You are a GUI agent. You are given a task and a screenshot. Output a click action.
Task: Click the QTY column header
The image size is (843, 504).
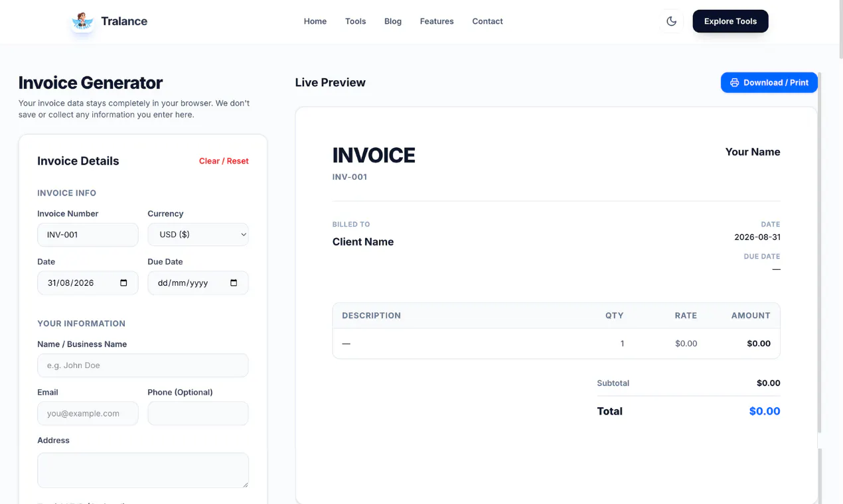[615, 316]
